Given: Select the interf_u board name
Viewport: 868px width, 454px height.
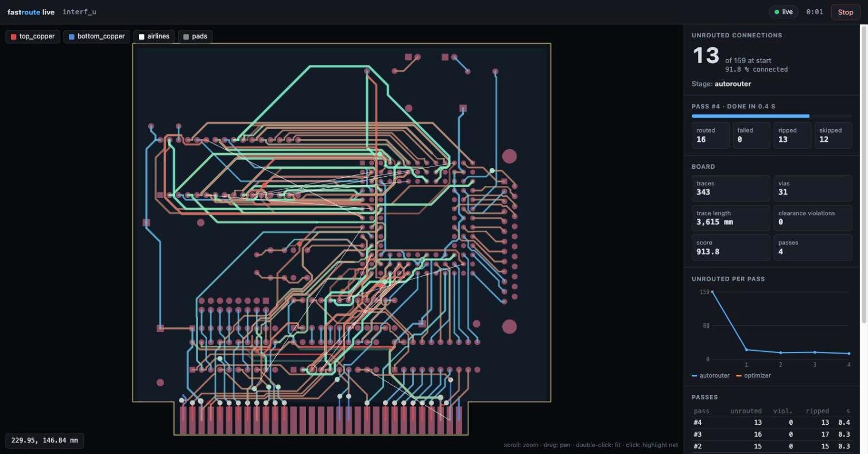Looking at the screenshot, I should 79,12.
